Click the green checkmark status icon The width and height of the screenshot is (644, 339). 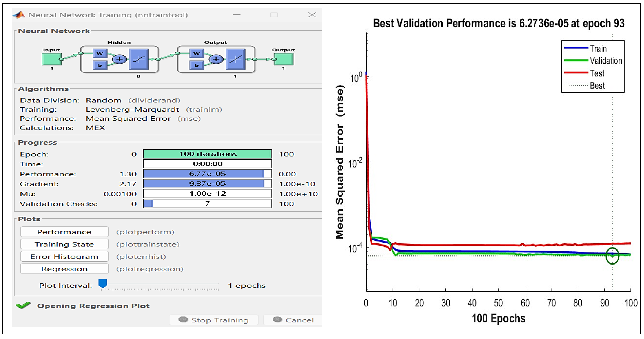[x=23, y=305]
